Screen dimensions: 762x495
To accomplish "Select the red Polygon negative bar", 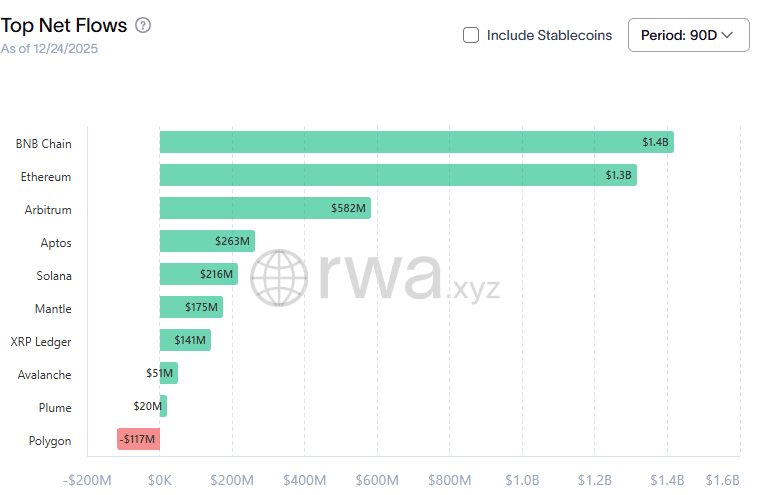I will point(138,440).
